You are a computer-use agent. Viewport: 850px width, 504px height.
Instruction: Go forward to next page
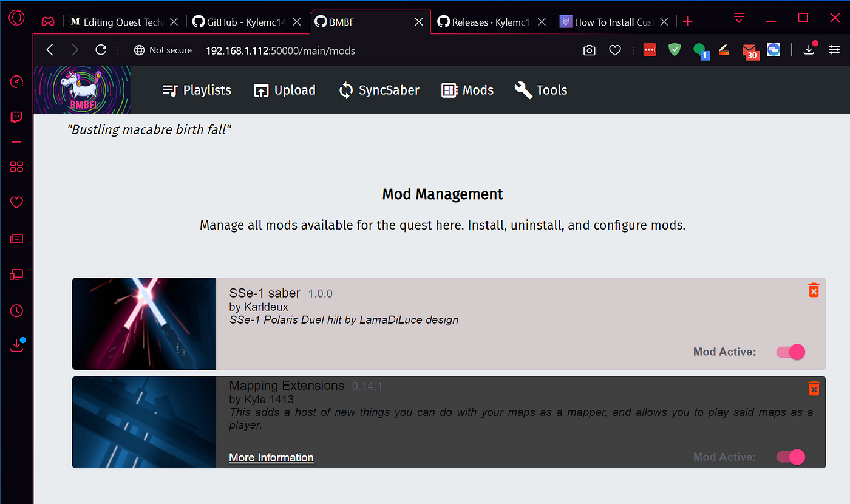pos(75,50)
